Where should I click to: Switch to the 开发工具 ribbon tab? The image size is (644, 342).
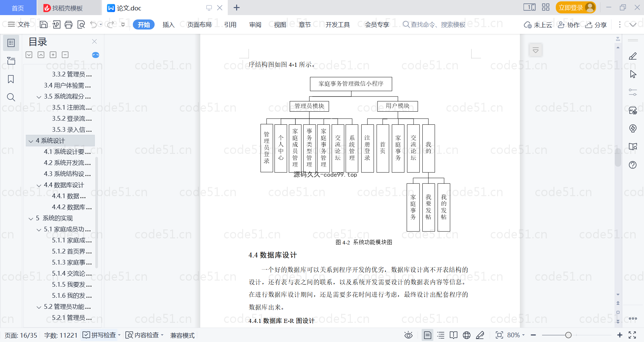(337, 24)
